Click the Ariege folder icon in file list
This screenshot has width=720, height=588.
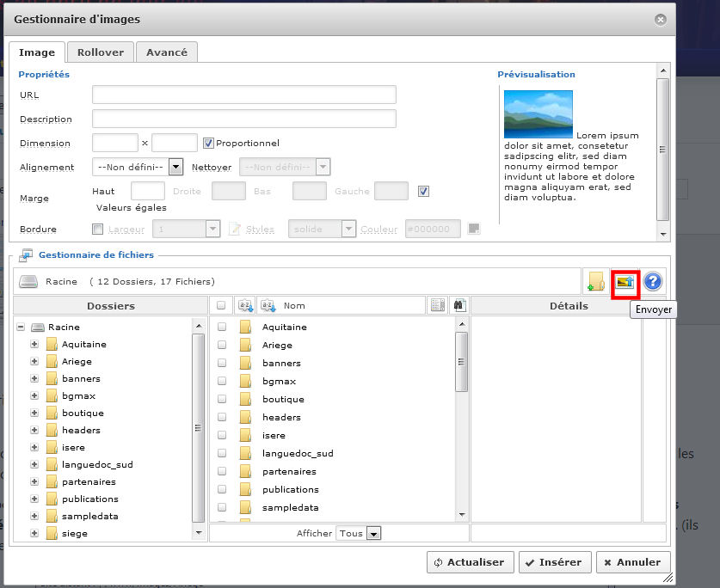[x=246, y=346]
